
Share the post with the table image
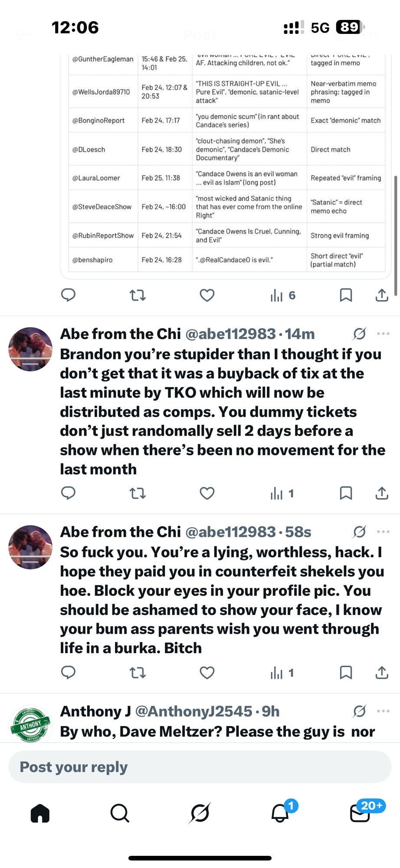(382, 296)
